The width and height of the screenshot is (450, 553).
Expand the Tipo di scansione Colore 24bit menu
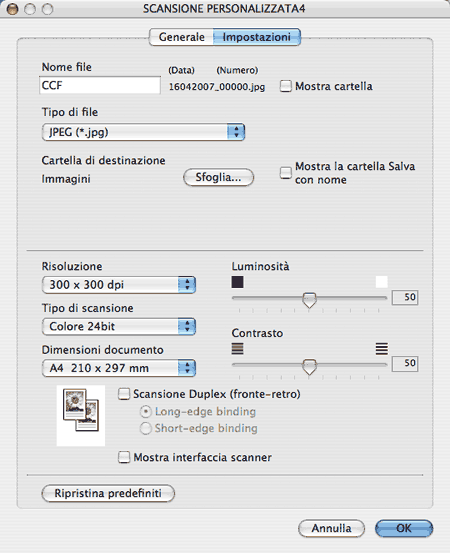tap(119, 326)
